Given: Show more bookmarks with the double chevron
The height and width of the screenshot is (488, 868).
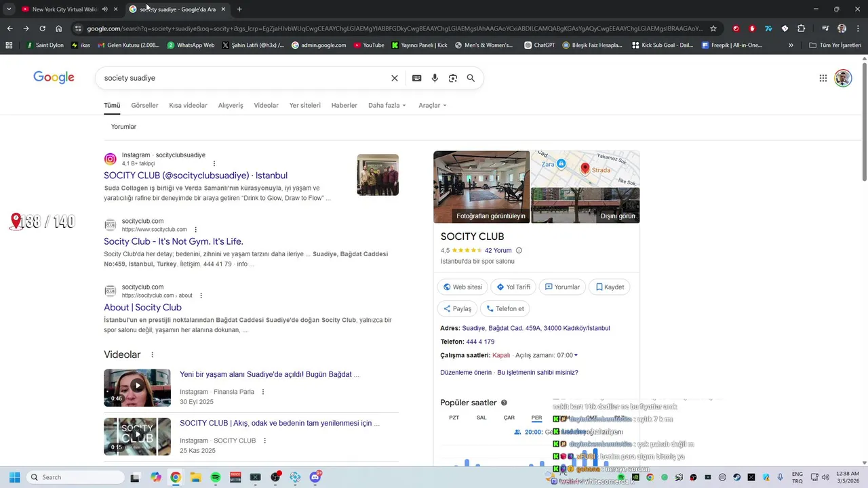Looking at the screenshot, I should 791,45.
